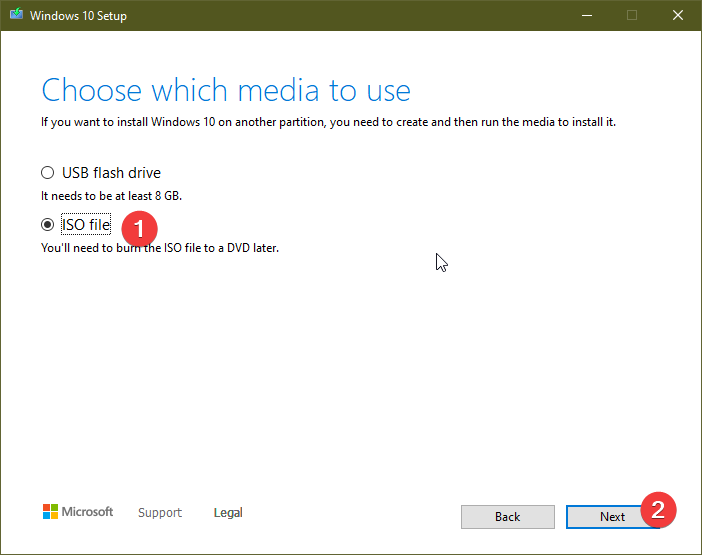
Task: Select the ISO file radio option
Action: click(47, 224)
